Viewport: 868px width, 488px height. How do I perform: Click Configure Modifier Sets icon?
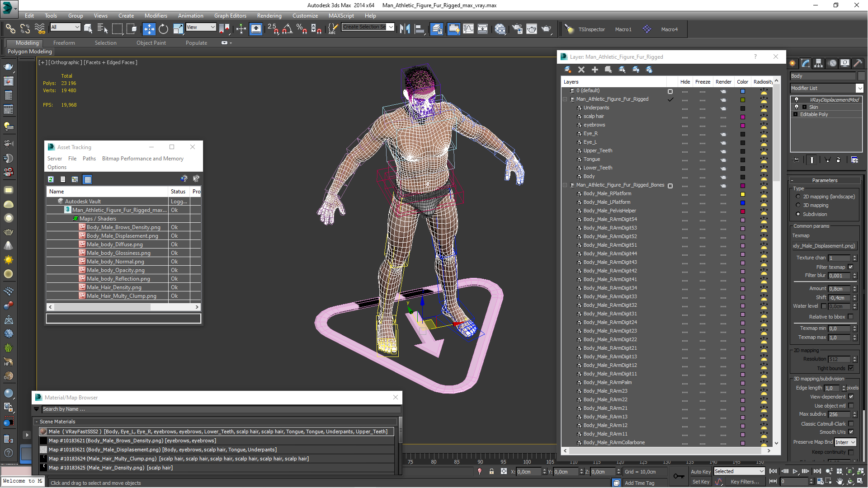[854, 160]
